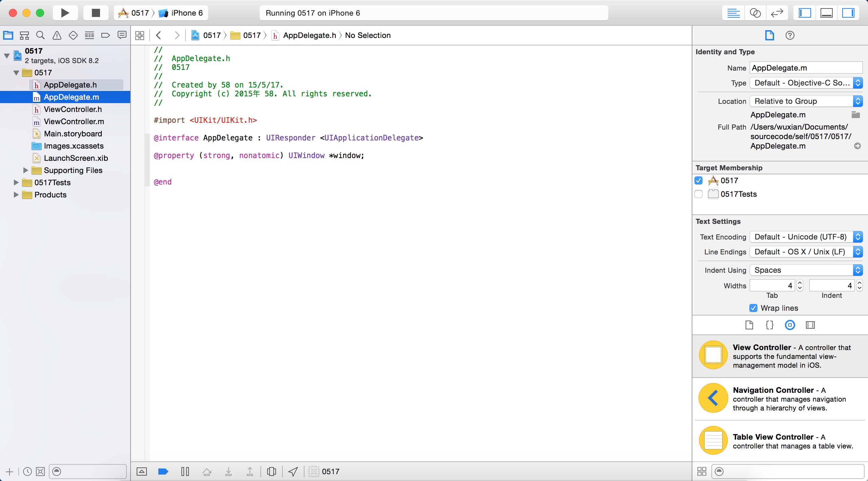Open the Report navigator tab
The width and height of the screenshot is (868, 481).
[122, 35]
